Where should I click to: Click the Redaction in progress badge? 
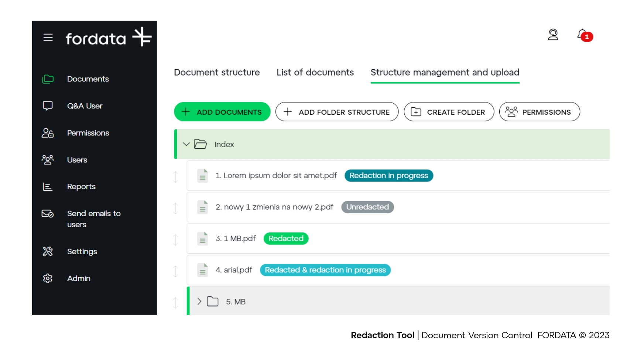389,176
